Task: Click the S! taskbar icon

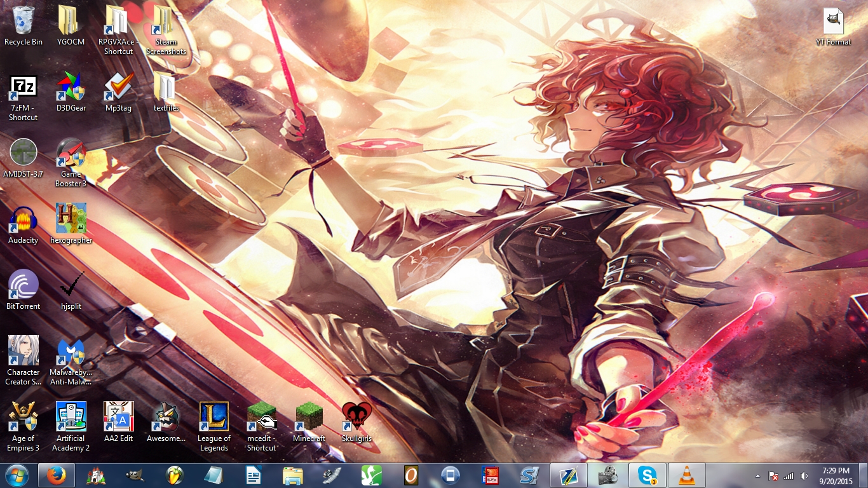Action: (x=529, y=475)
